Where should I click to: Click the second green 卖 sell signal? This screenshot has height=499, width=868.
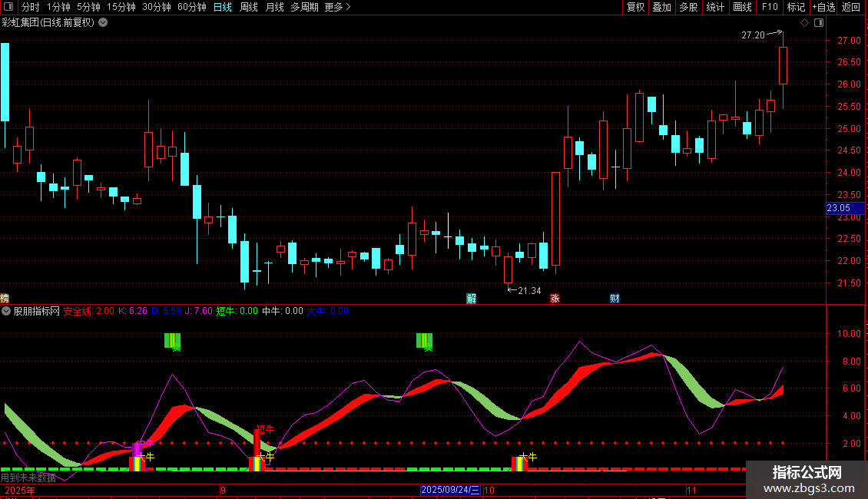[x=425, y=341]
